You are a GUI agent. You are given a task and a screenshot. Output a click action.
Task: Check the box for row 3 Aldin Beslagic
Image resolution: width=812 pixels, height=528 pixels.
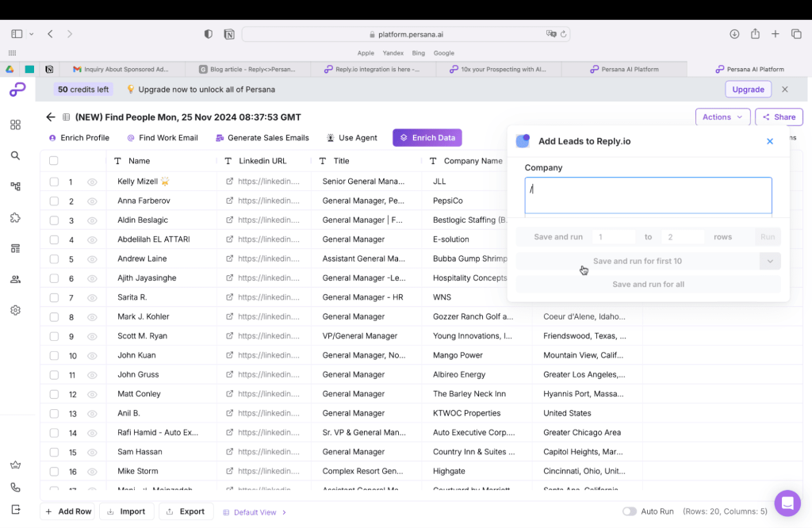[54, 220]
